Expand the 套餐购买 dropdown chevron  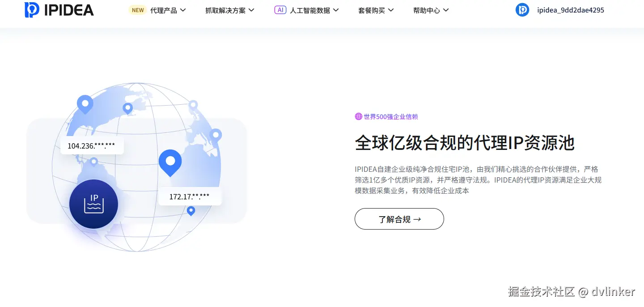391,10
